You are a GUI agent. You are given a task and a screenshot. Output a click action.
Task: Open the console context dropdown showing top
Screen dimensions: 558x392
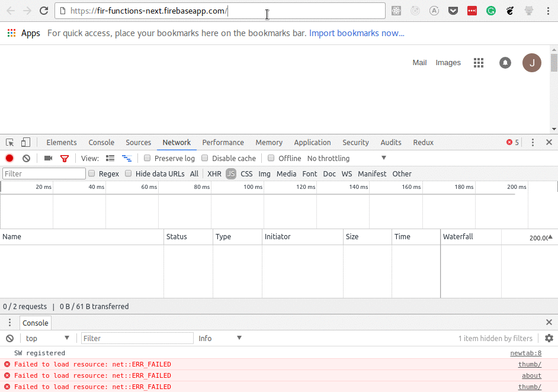[x=47, y=338]
